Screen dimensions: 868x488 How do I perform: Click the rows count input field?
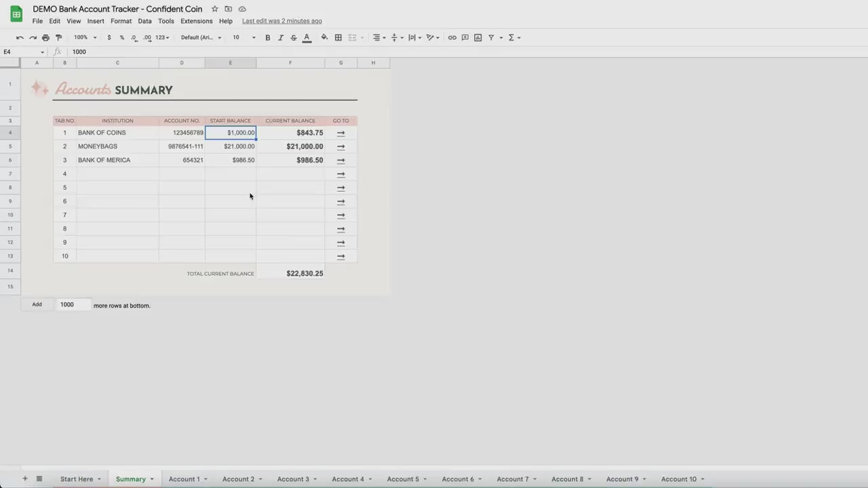73,305
